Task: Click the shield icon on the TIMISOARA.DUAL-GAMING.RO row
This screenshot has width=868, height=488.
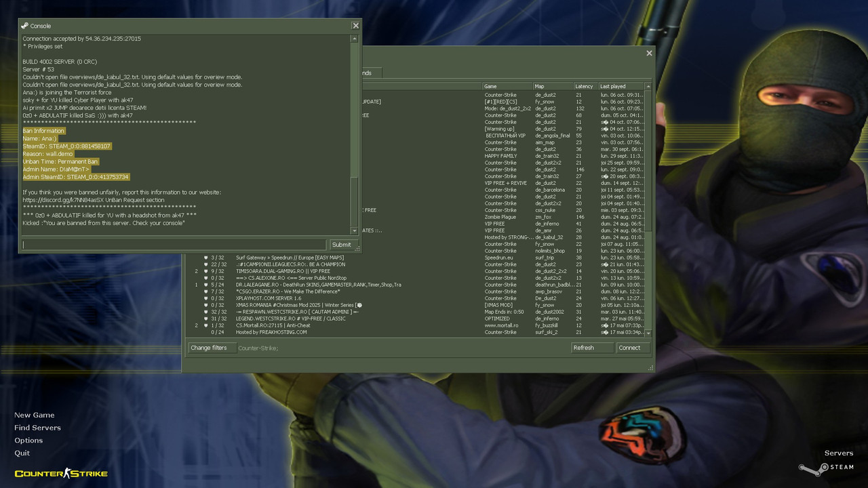Action: (205, 271)
